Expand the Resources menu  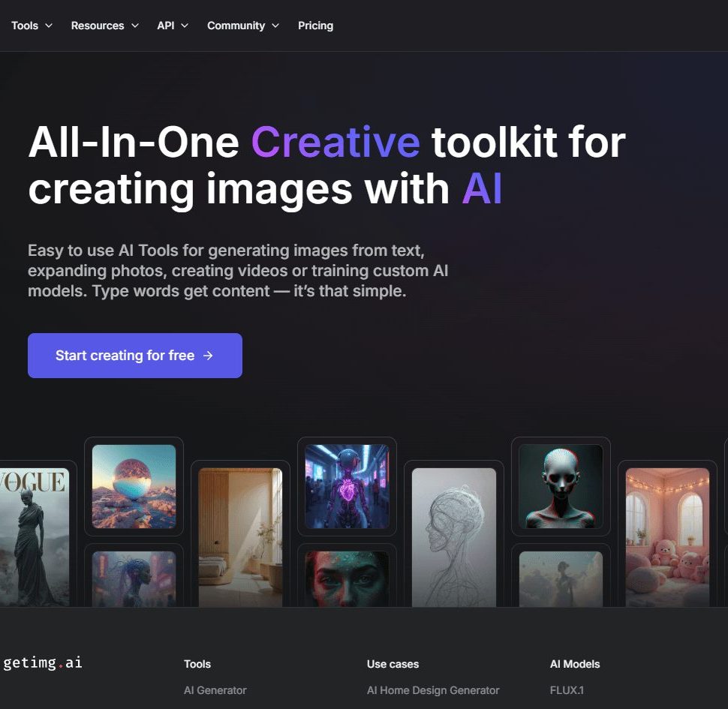coord(104,26)
